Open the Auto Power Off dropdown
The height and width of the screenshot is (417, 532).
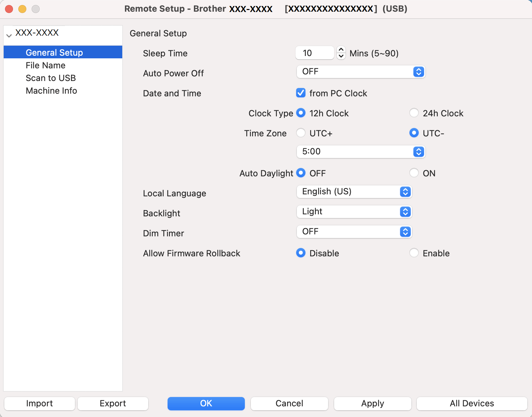(361, 72)
